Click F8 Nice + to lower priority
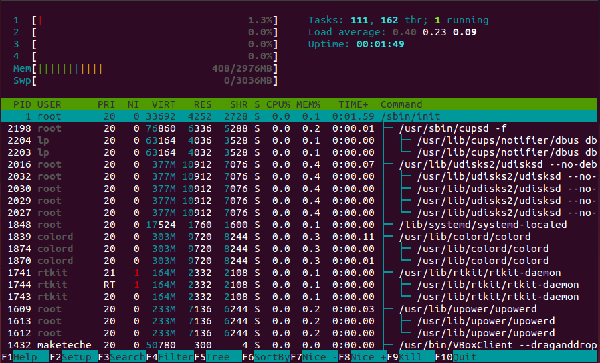Image resolution: width=600 pixels, height=363 pixels. pos(362,357)
